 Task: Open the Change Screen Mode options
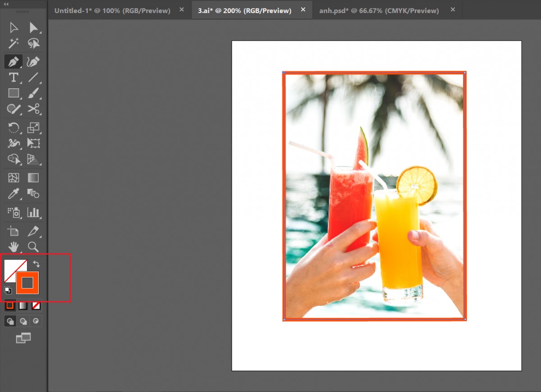point(23,338)
